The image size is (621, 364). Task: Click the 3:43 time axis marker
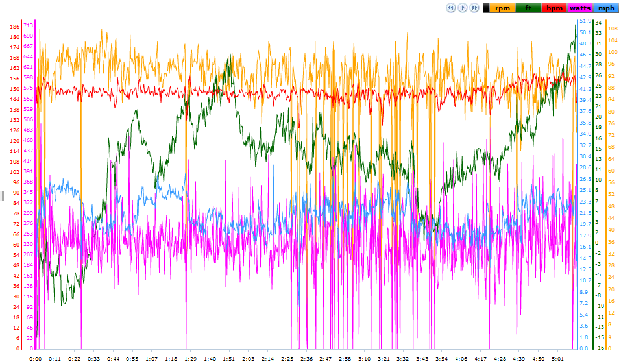coord(422,359)
